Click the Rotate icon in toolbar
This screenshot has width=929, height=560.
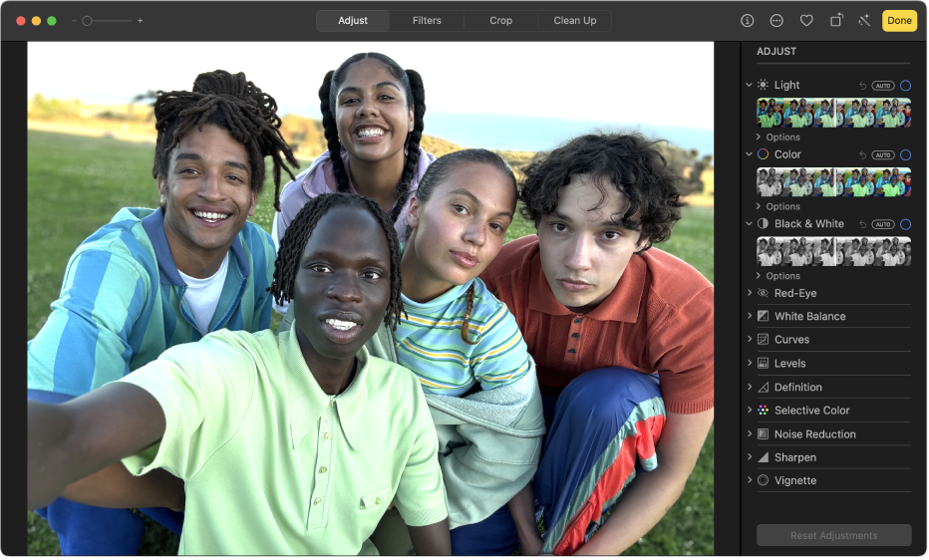point(836,21)
